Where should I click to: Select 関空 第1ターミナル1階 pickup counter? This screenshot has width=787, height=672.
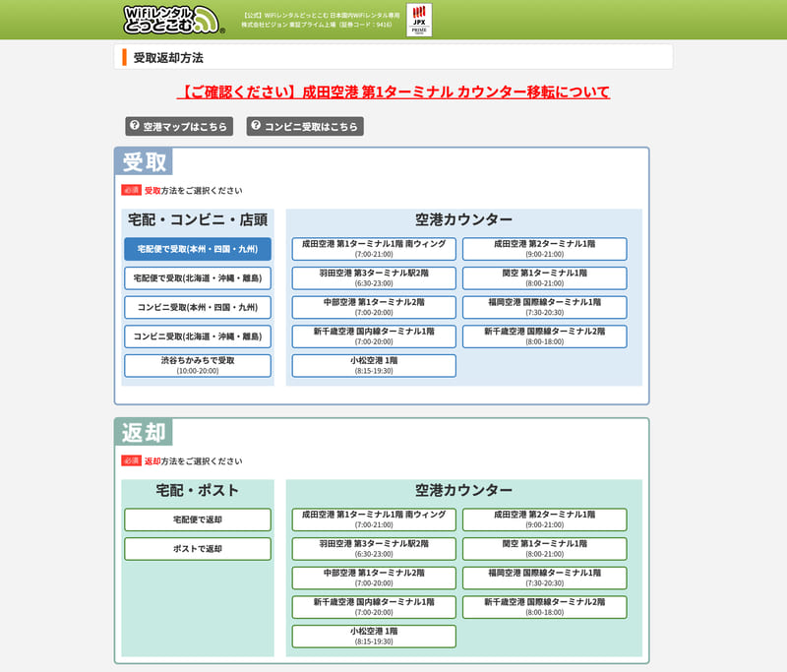pos(543,277)
